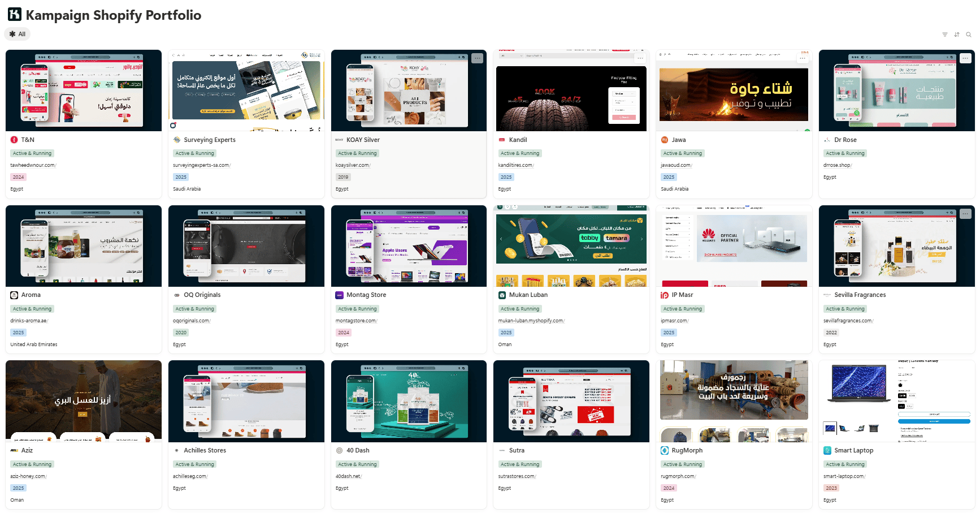Open the rugmorph.com link
This screenshot has width=980, height=513.
coord(678,476)
